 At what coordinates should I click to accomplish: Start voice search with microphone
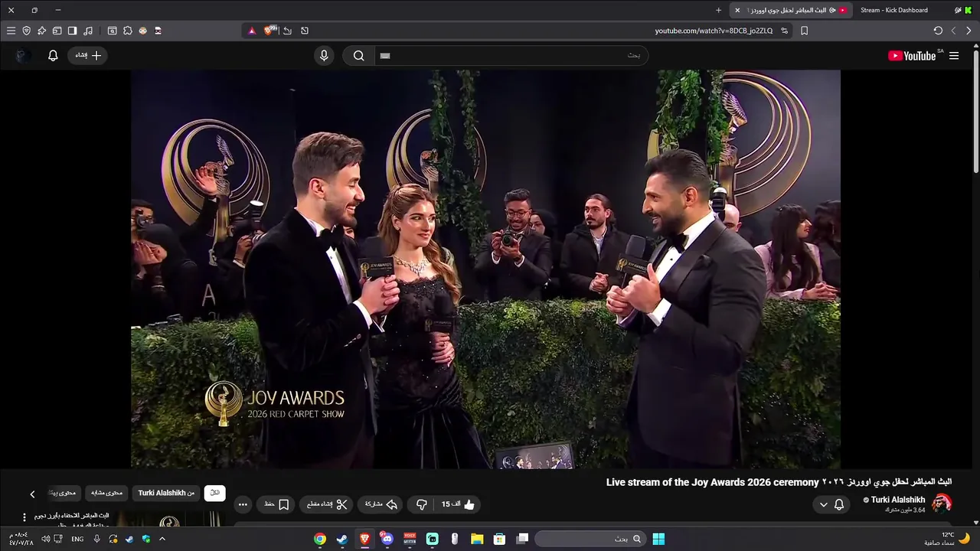[x=324, y=55]
